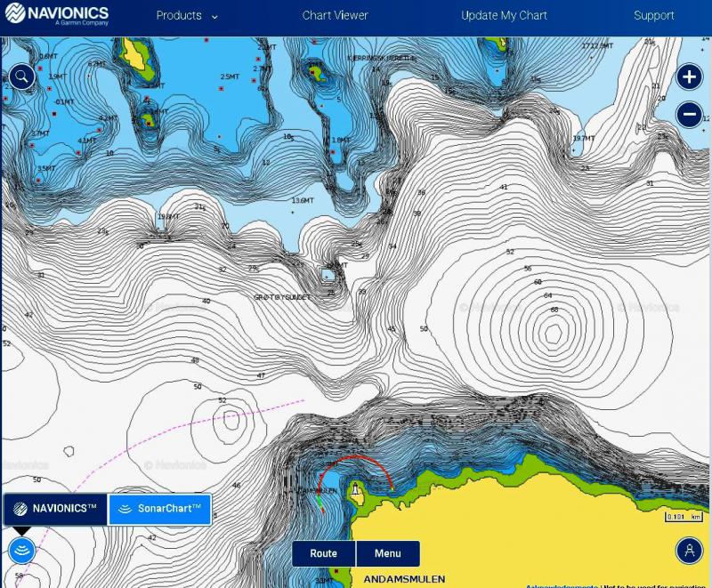Open the Chart Viewer page
This screenshot has width=712, height=588.
coord(335,15)
